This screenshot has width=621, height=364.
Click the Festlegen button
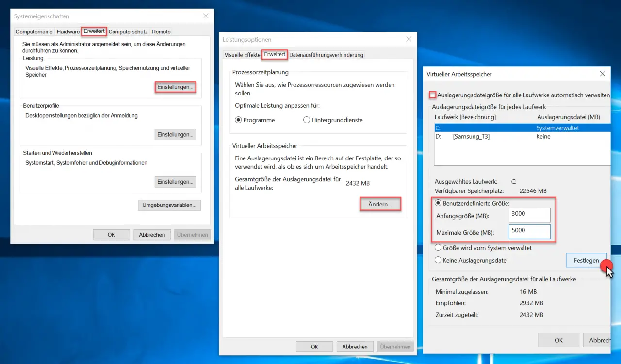point(586,260)
